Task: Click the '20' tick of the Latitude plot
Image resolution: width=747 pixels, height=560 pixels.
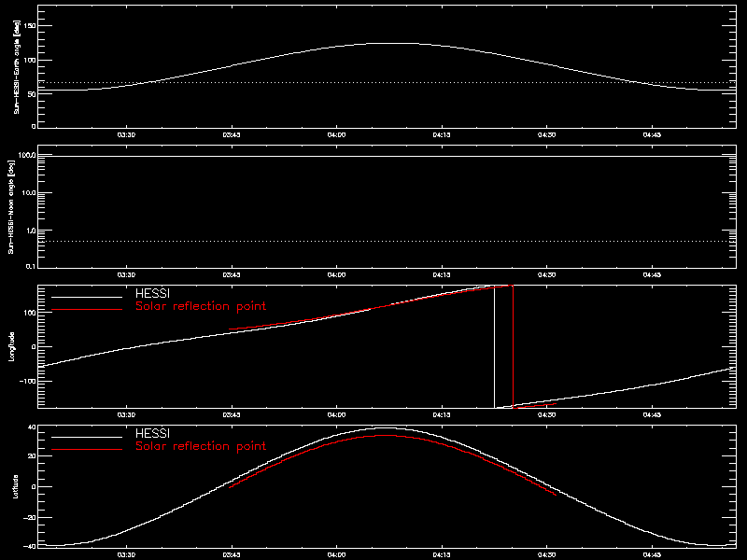Action: 32,456
